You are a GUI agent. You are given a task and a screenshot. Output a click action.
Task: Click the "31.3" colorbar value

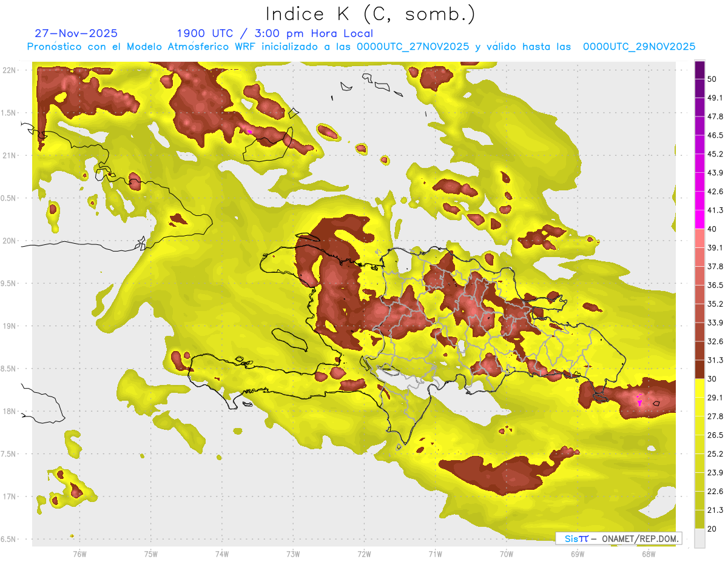coord(715,360)
